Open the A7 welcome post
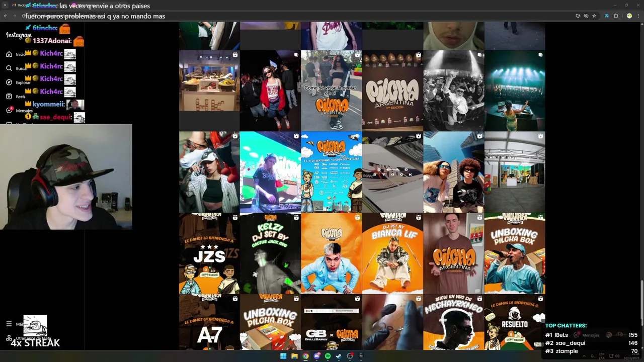This screenshot has width=644, height=362. (x=209, y=322)
